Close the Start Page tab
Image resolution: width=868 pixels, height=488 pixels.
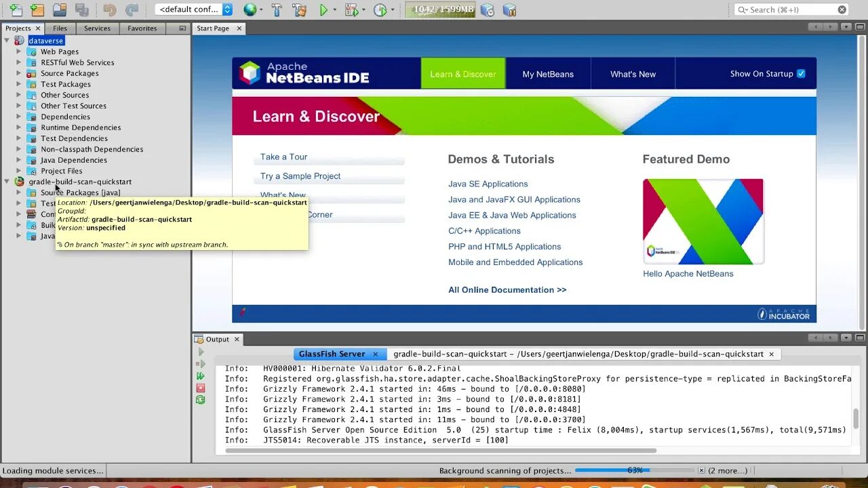[x=239, y=28]
